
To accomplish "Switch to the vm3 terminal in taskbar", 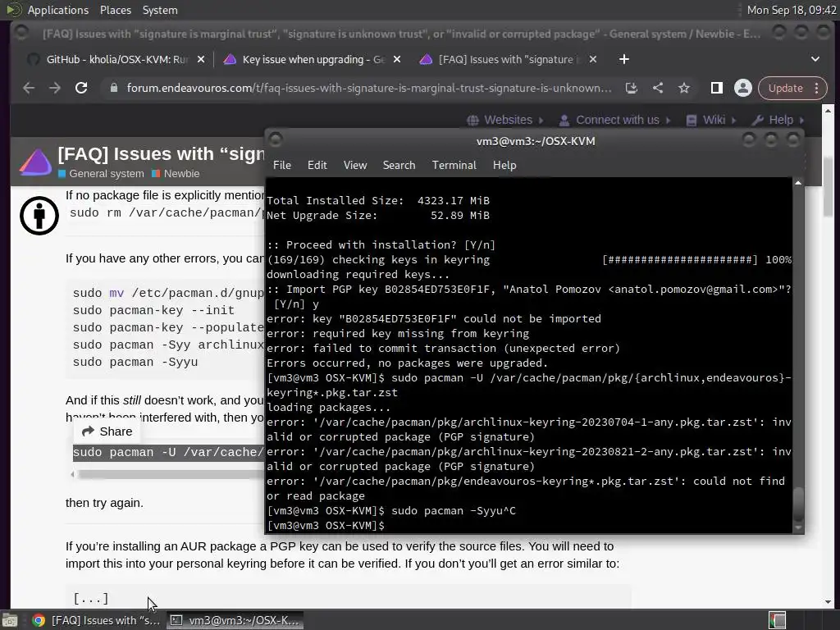I will point(235,620).
